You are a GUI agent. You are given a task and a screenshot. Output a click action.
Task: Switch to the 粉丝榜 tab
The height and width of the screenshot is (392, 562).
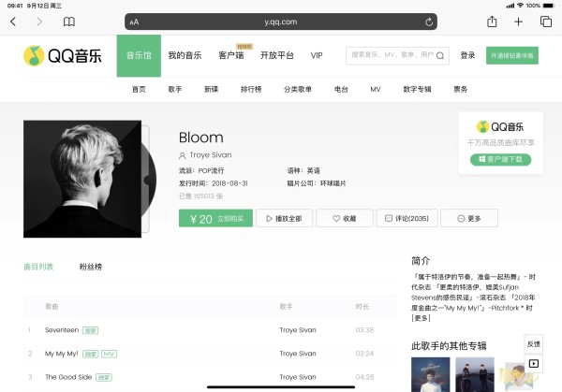point(91,267)
